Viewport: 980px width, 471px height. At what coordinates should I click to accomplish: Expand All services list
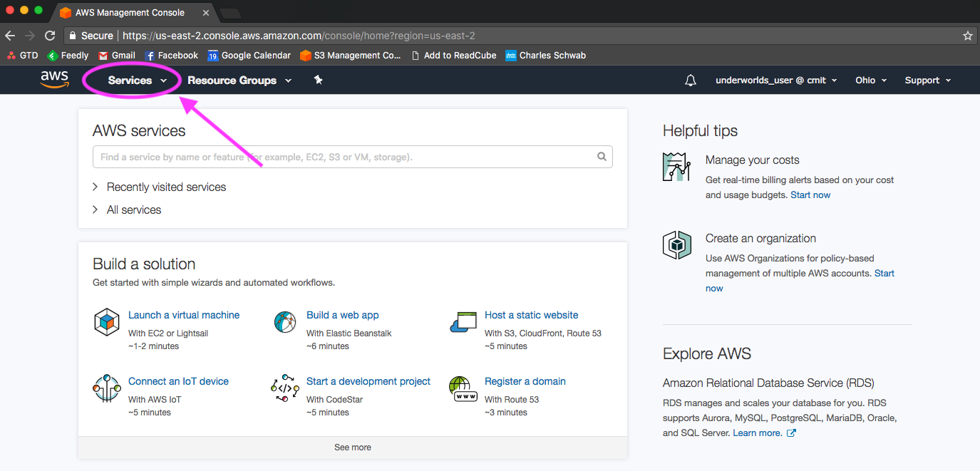127,209
